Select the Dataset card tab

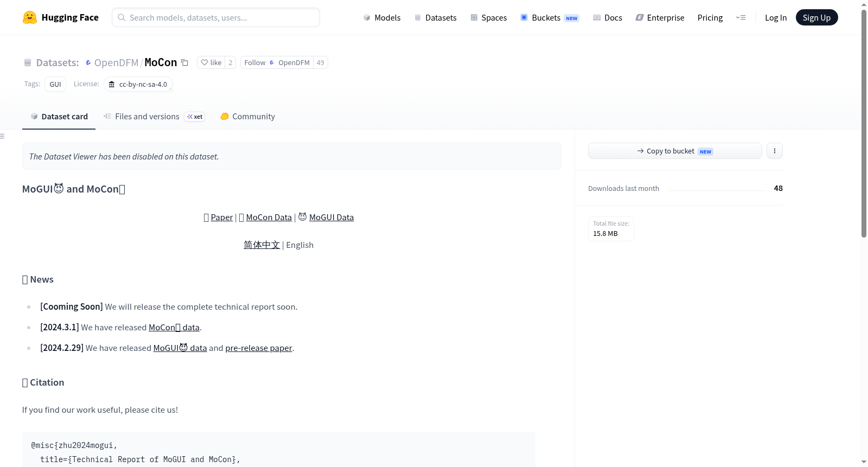59,117
